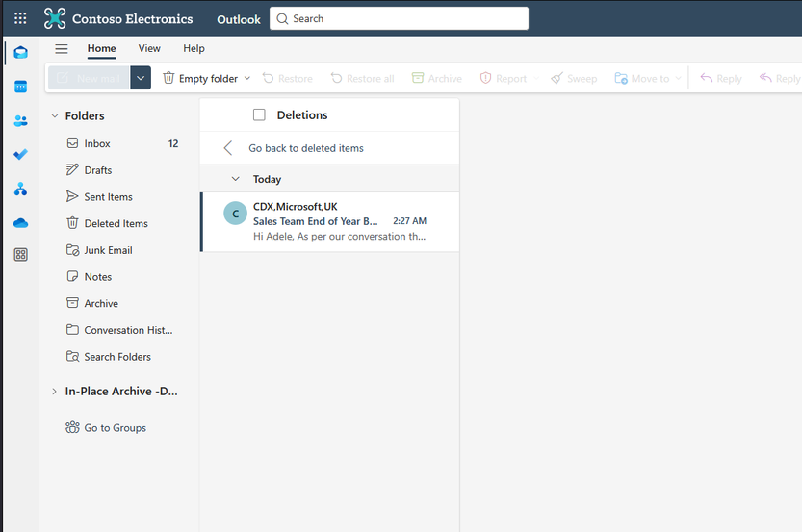Go back to deleted items
The image size is (802, 532).
(306, 148)
